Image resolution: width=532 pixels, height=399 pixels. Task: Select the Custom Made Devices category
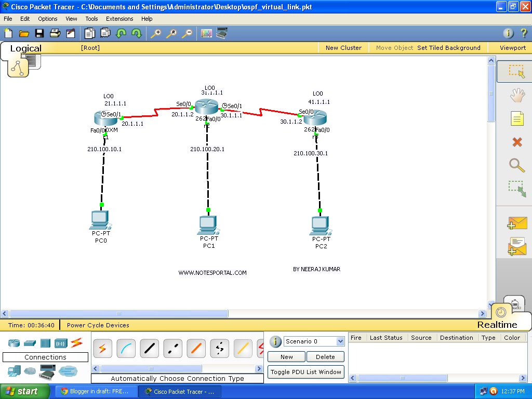tap(47, 372)
